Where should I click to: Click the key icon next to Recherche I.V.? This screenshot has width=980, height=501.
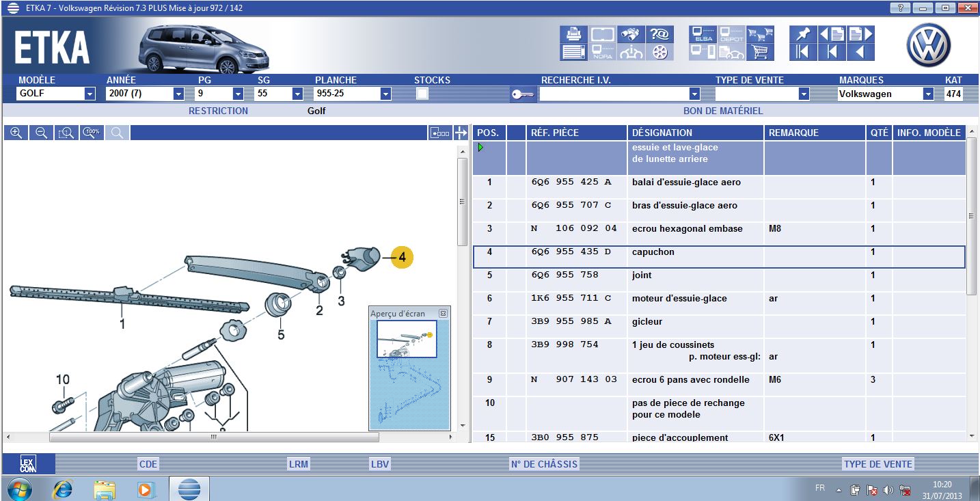pyautogui.click(x=523, y=94)
